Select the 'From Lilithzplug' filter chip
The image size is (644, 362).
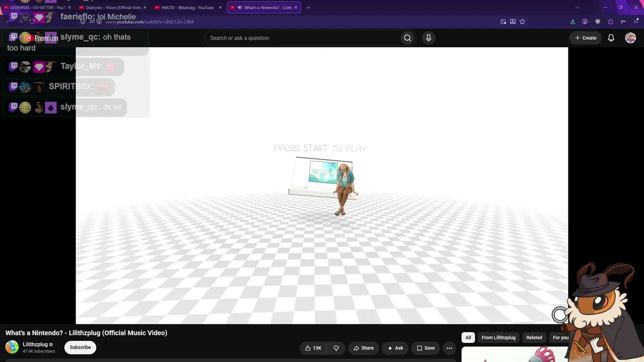(x=499, y=337)
